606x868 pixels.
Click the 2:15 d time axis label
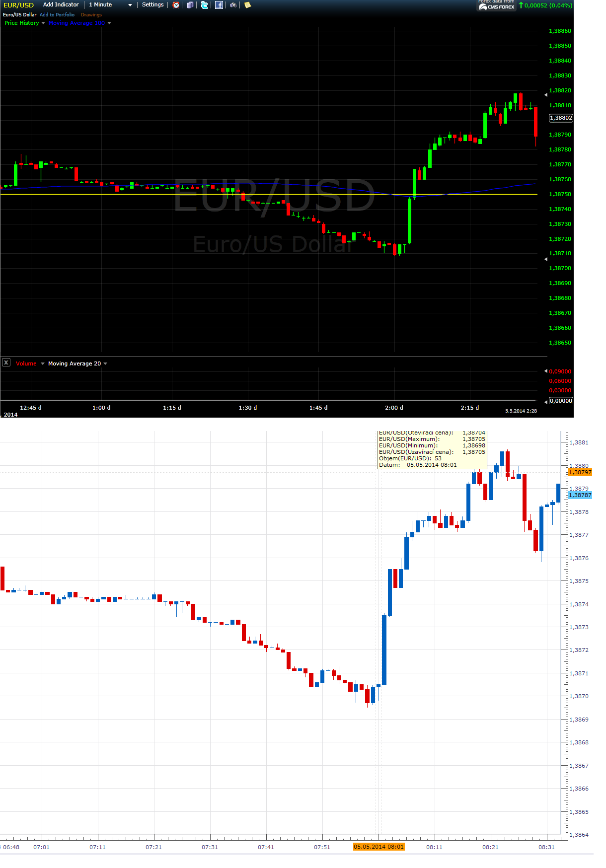[470, 408]
